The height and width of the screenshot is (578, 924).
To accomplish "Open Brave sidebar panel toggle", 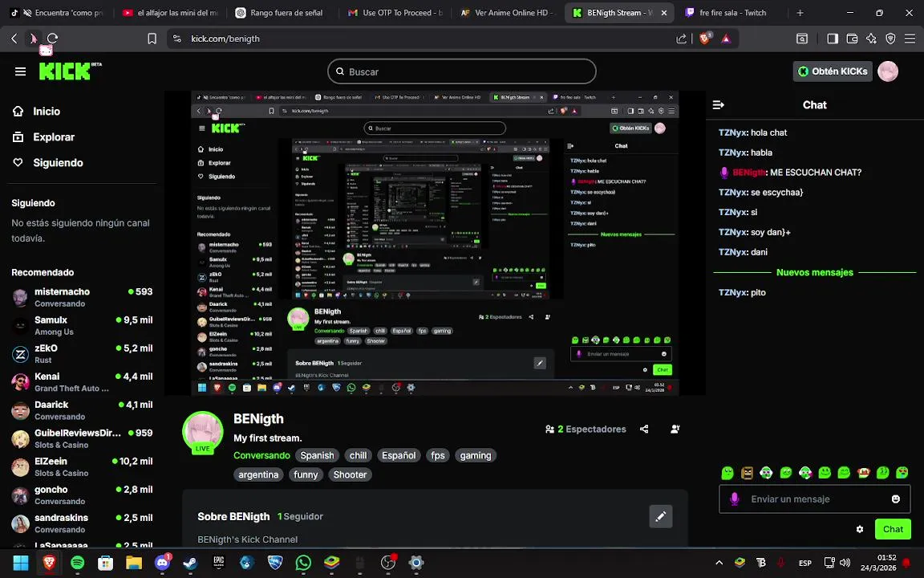I will coord(833,39).
